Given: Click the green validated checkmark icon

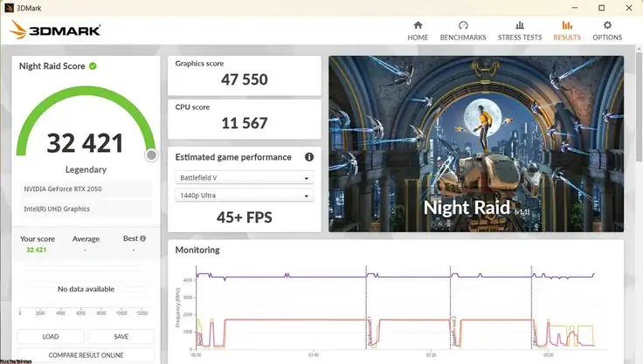Looking at the screenshot, I should pyautogui.click(x=93, y=66).
